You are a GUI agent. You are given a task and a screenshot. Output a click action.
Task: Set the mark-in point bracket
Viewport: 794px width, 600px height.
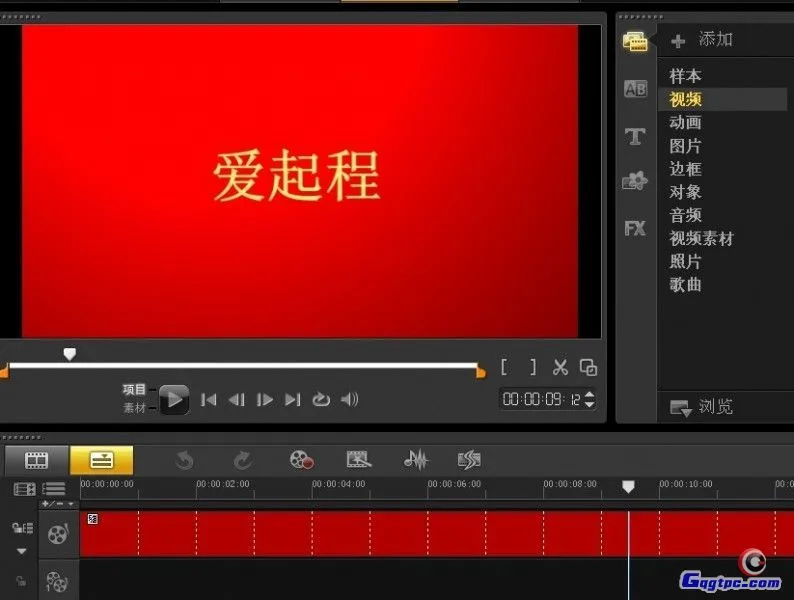pyautogui.click(x=504, y=367)
